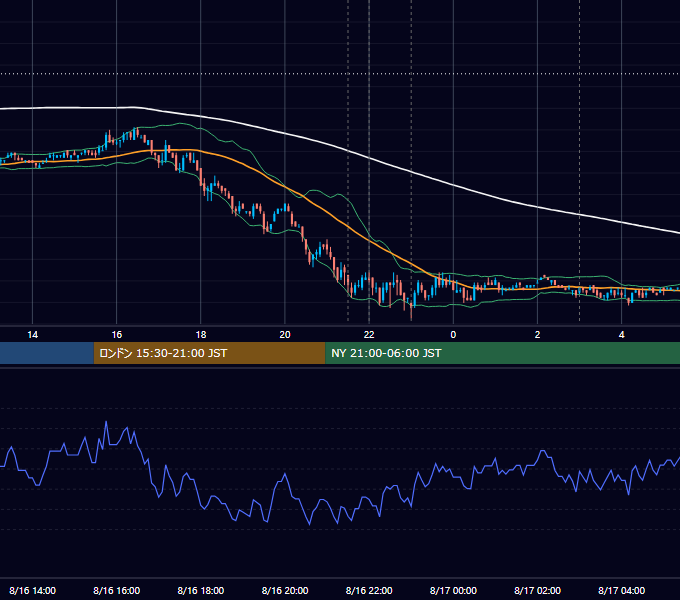Click the hour 16 axis label
The image size is (680, 600).
point(117,335)
